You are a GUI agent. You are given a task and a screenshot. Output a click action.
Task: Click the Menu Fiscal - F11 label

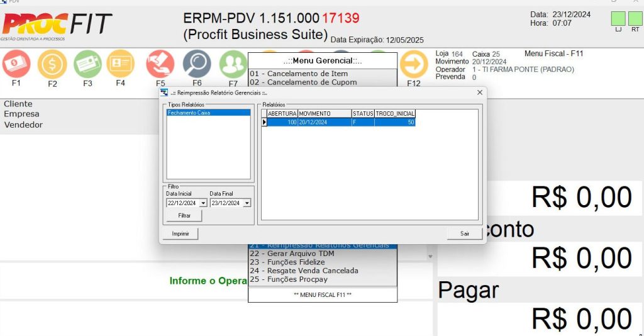[553, 53]
